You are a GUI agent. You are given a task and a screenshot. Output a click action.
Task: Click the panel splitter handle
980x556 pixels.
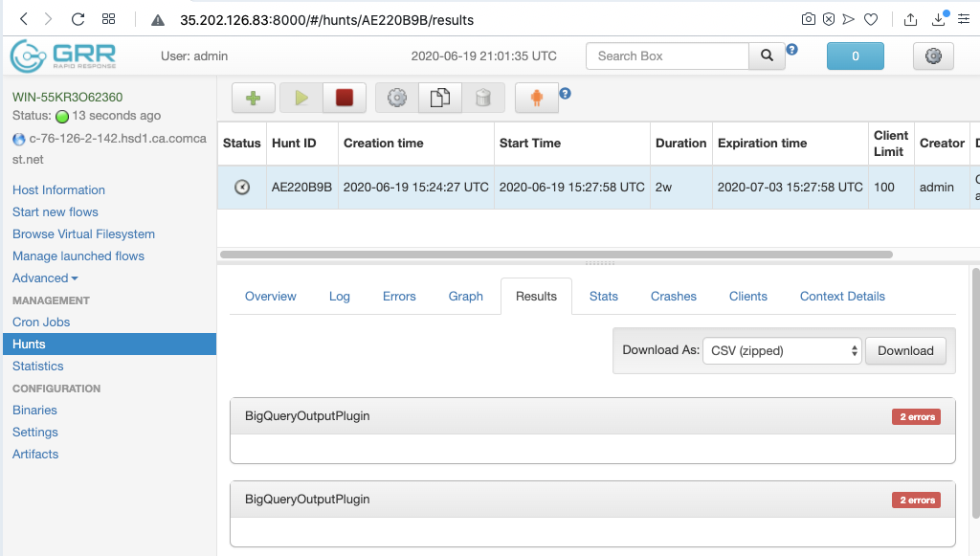pyautogui.click(x=599, y=263)
